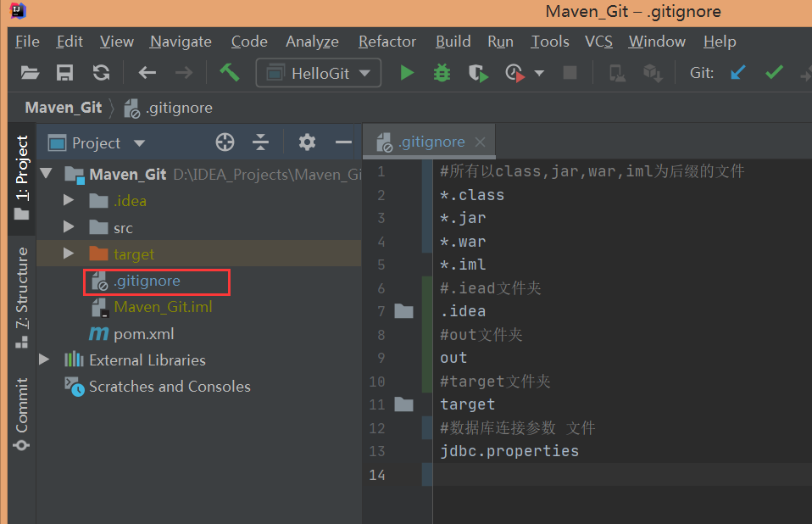Click Maven_Git in the breadcrumb bar
Image resolution: width=812 pixels, height=524 pixels.
64,108
